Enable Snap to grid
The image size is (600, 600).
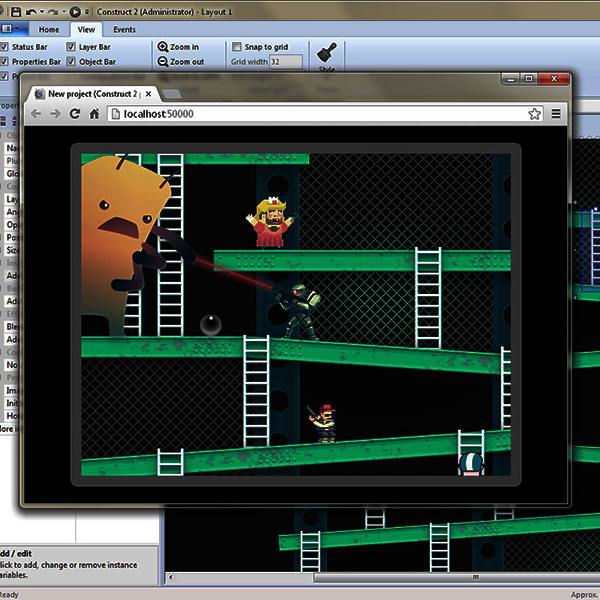(x=236, y=47)
